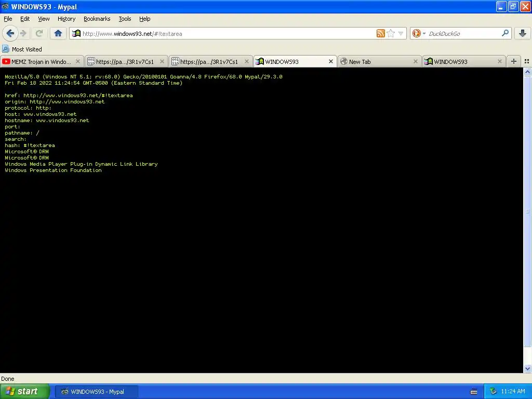Viewport: 532px width, 399px height.
Task: Close the MEMZ Trojan tab
Action: (x=78, y=61)
